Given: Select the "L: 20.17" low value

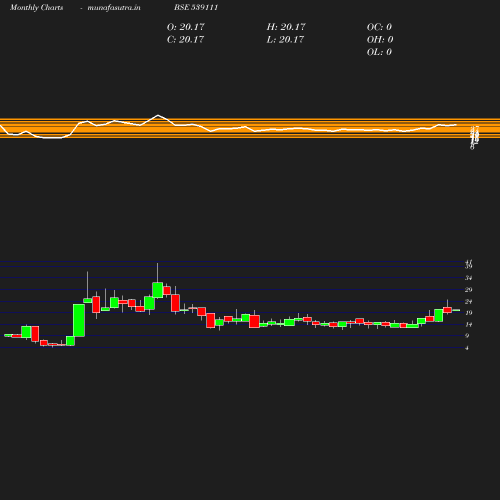Looking at the screenshot, I should [285, 39].
